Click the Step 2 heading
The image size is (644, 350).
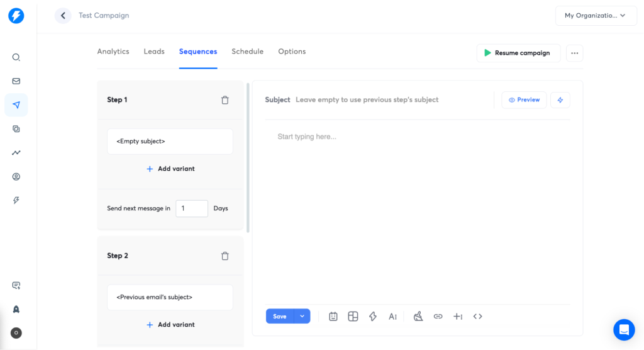(118, 256)
